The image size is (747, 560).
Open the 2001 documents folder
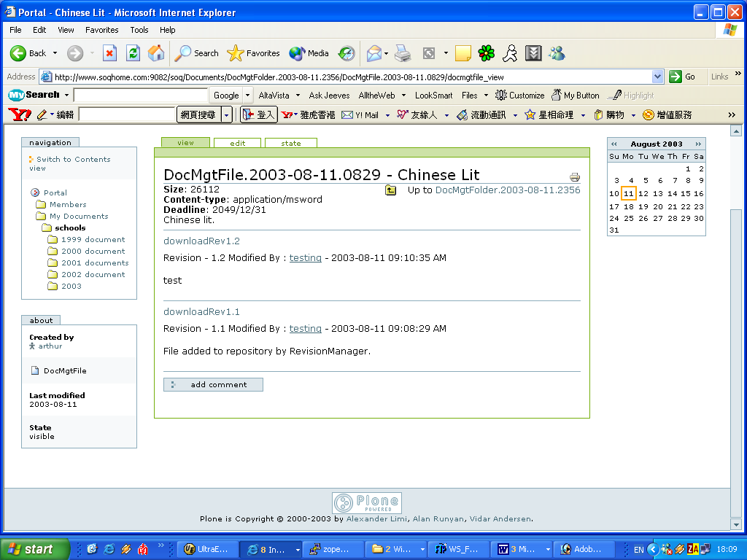click(95, 262)
